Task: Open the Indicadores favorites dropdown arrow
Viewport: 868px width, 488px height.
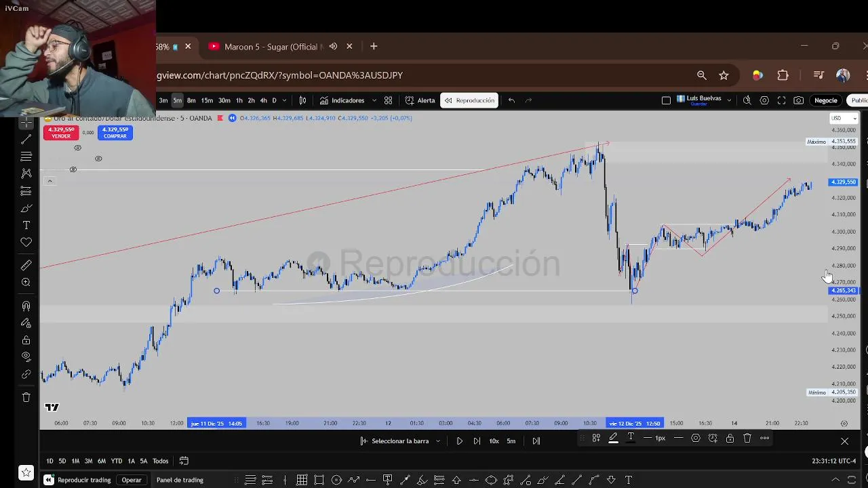Action: click(374, 100)
